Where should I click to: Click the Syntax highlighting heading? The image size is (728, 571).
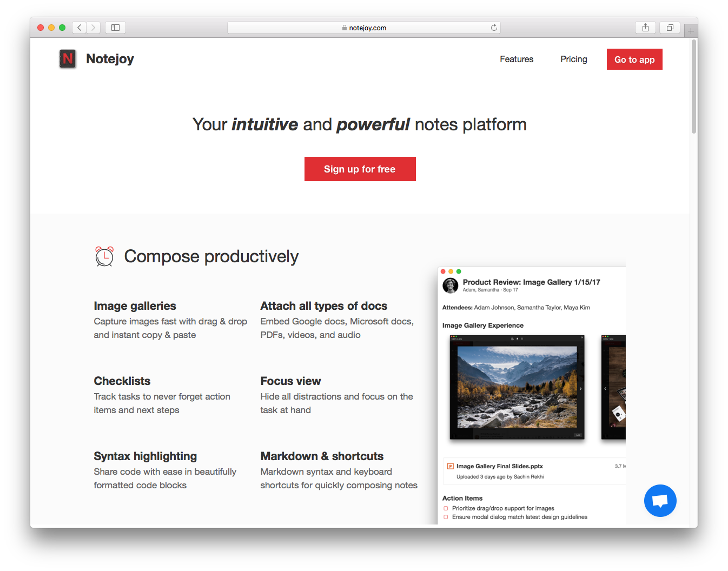click(x=145, y=456)
